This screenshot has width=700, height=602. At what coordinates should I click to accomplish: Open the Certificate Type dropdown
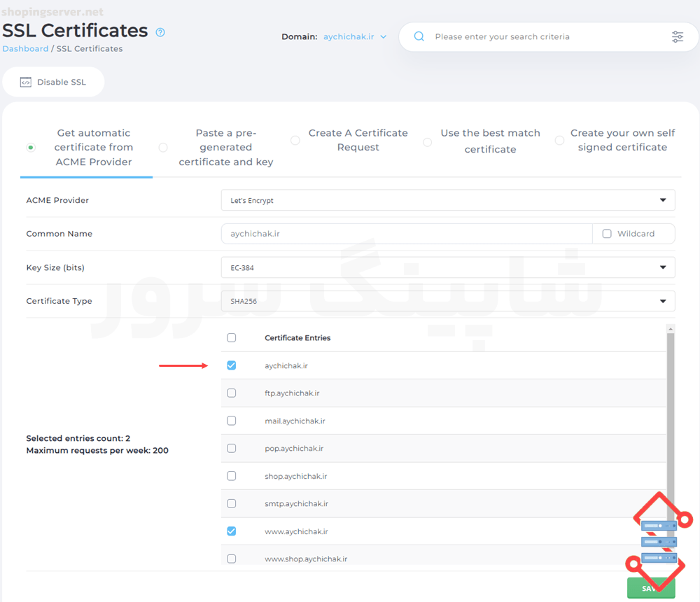coord(448,301)
